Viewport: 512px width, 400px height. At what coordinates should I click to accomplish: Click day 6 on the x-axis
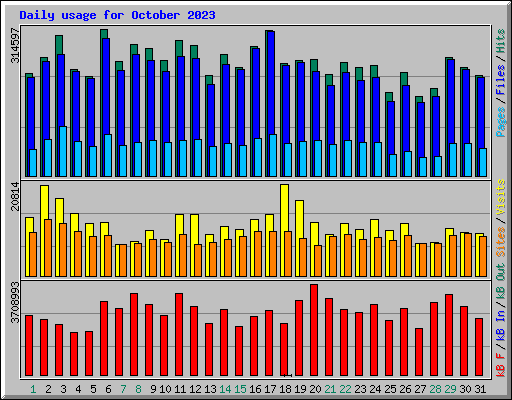(108, 389)
